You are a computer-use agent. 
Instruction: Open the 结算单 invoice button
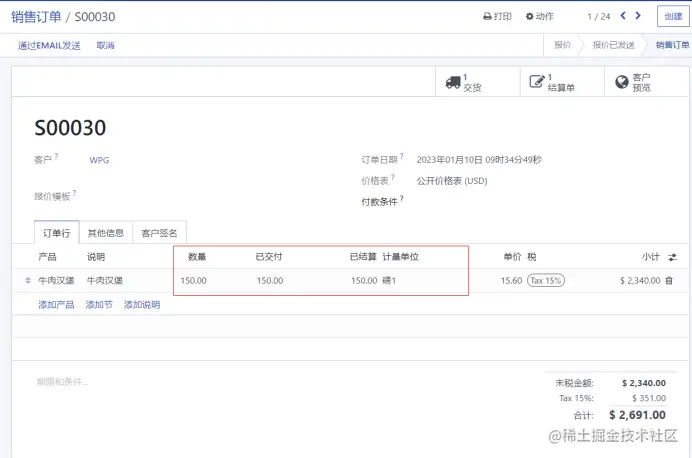(x=562, y=82)
